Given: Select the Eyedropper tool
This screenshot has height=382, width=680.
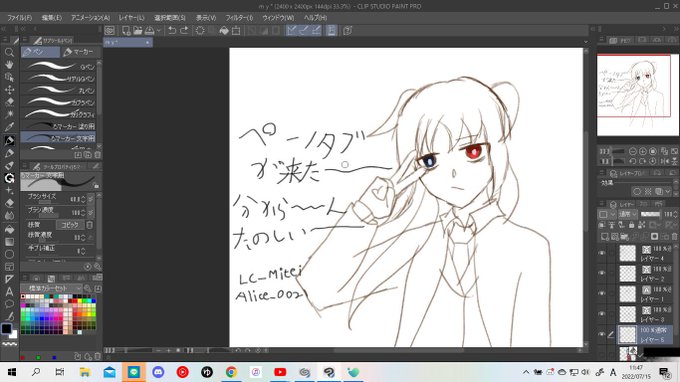Looking at the screenshot, I should 9,127.
